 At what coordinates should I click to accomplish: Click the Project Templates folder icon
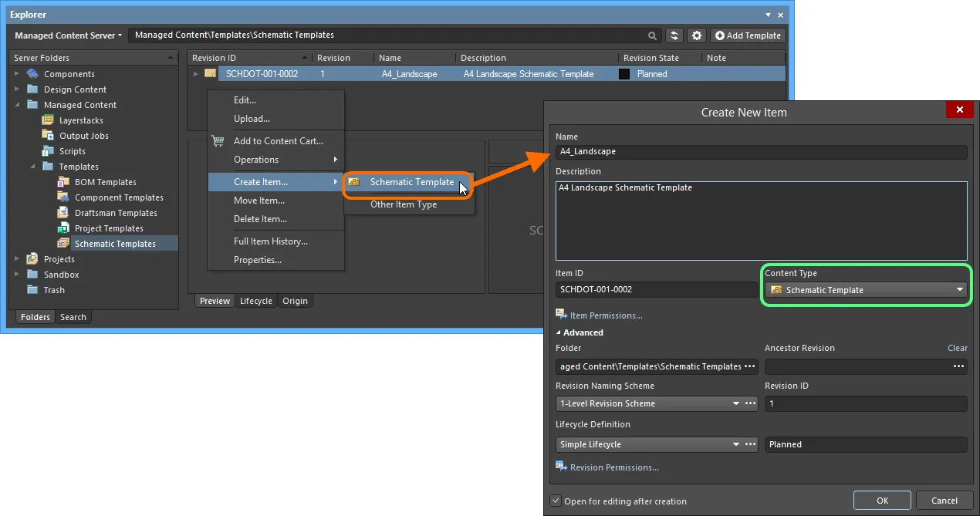(x=63, y=228)
